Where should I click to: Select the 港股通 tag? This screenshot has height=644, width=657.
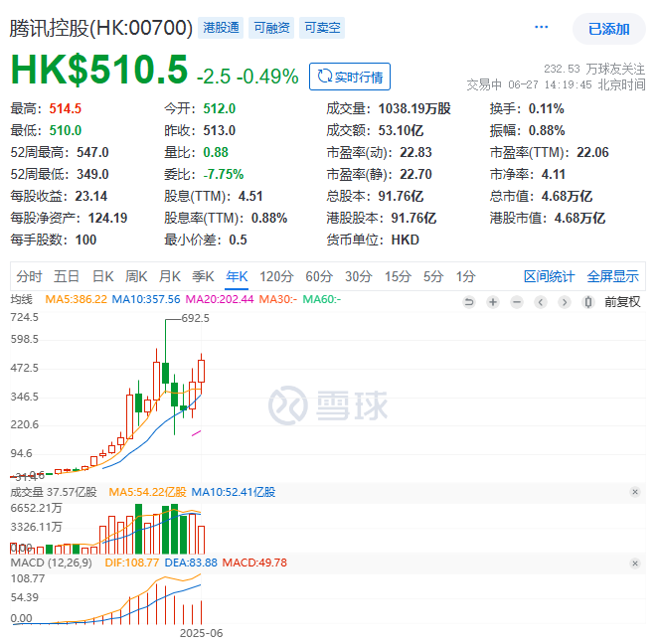click(x=221, y=28)
